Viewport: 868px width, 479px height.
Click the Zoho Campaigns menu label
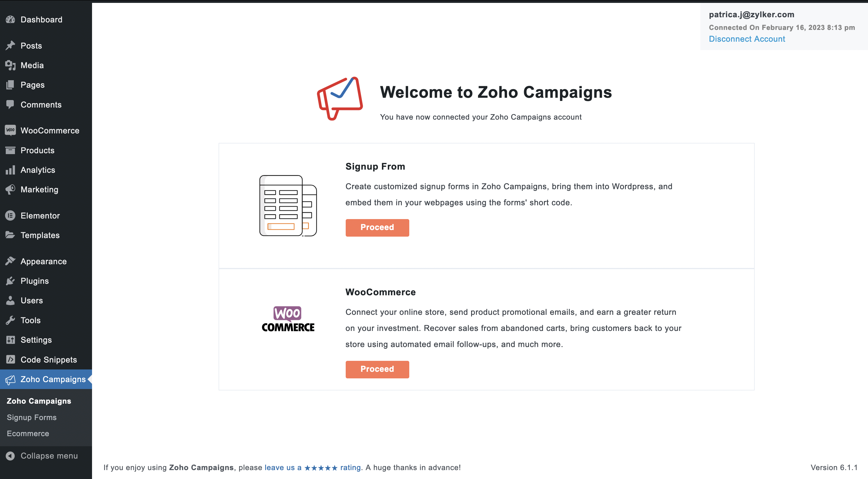pyautogui.click(x=53, y=379)
